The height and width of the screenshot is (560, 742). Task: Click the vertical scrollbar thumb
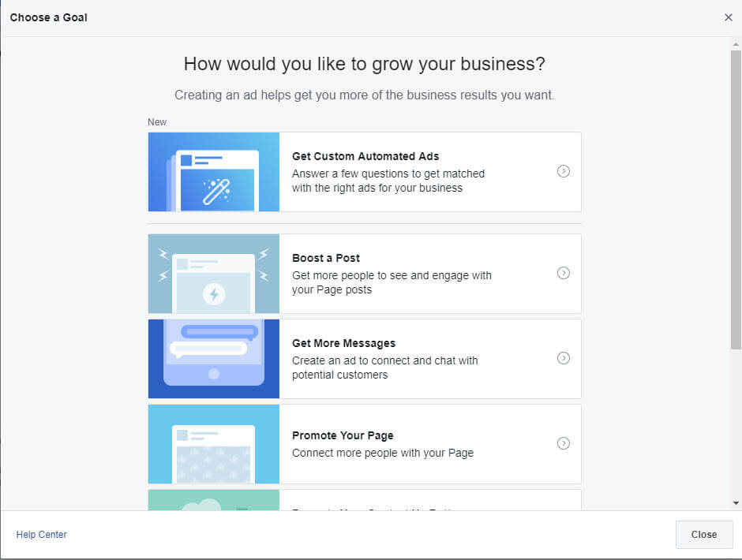(736, 200)
